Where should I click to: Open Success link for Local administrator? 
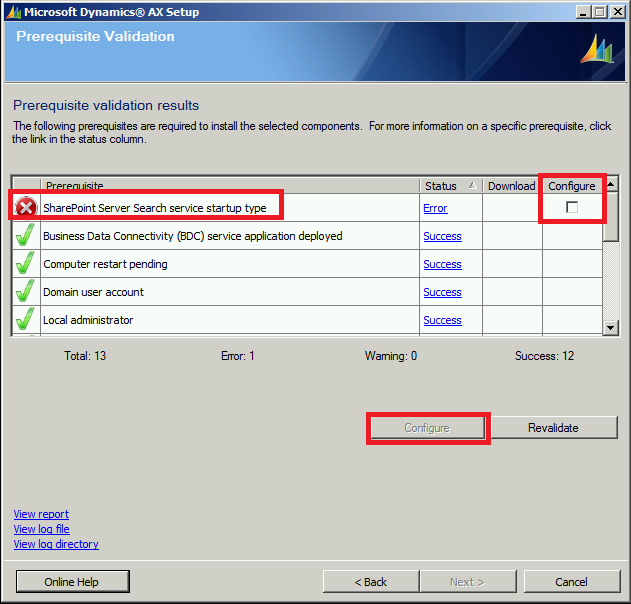(442, 320)
